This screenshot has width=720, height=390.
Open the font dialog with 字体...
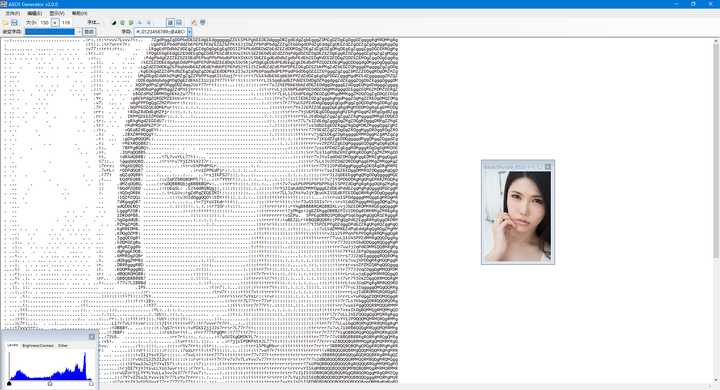[93, 23]
